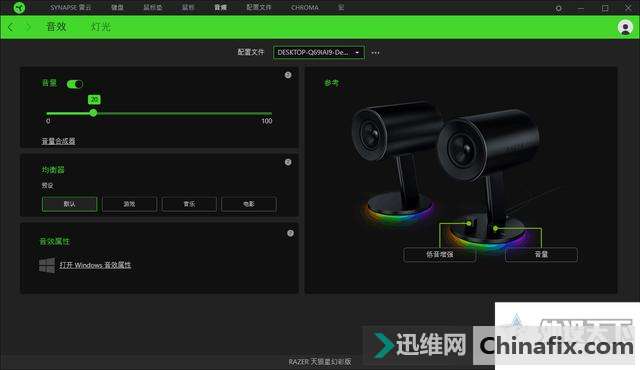Open the 宏 tab after CHROMA
Viewport: 640px width, 370px height.
click(x=341, y=7)
